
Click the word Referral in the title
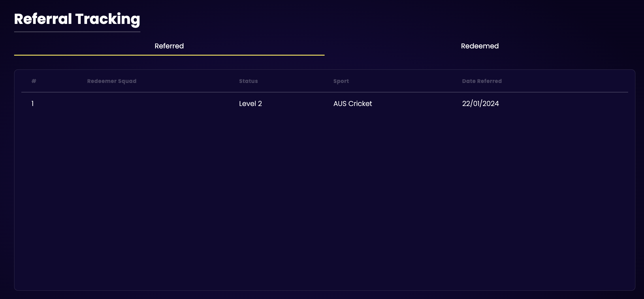43,19
